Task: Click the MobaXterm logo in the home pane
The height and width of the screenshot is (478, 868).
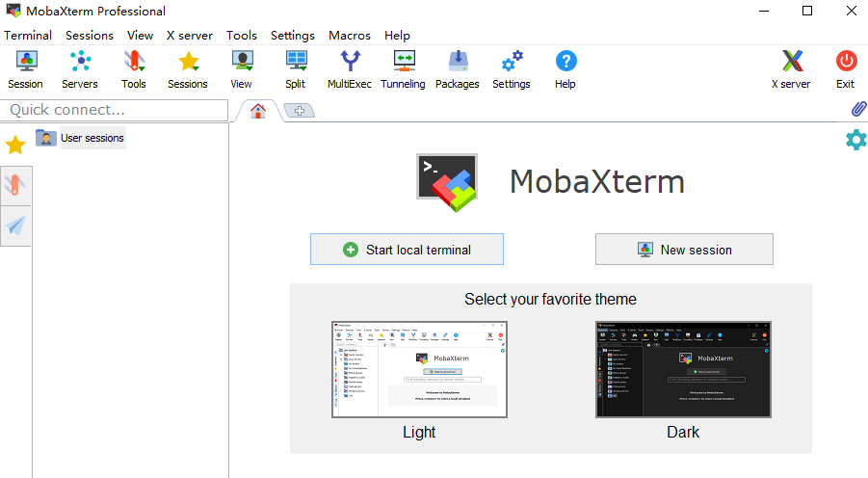Action: (447, 183)
